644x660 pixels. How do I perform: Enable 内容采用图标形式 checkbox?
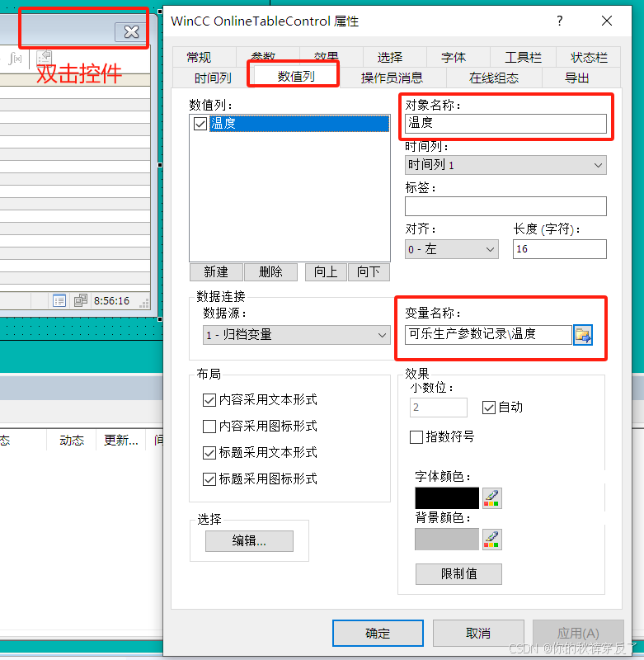pyautogui.click(x=209, y=427)
